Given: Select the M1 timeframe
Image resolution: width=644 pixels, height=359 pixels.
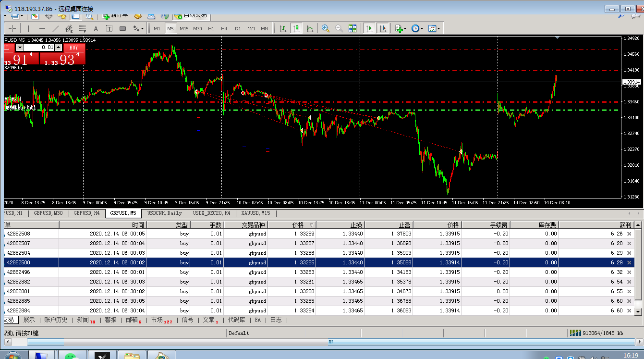Looking at the screenshot, I should pos(157,28).
